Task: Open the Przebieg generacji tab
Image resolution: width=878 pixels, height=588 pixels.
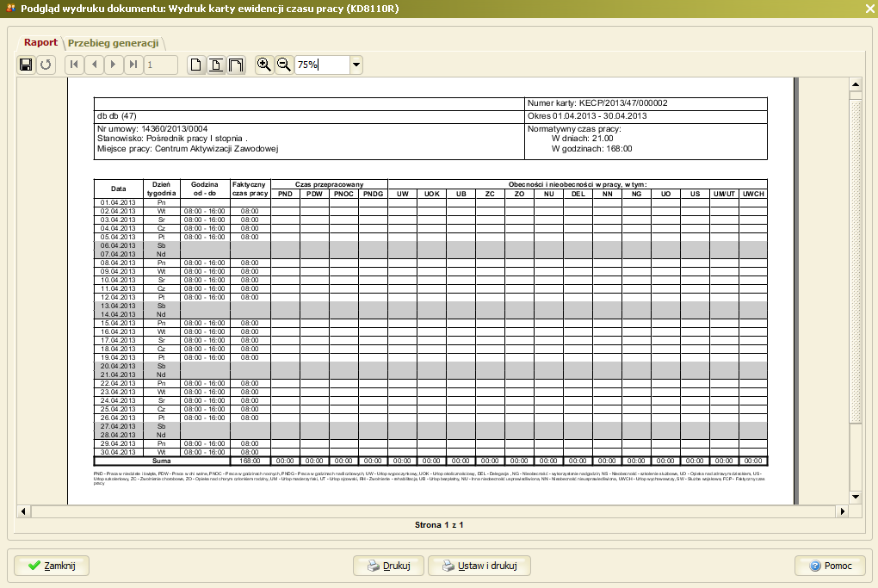Action: pos(113,43)
